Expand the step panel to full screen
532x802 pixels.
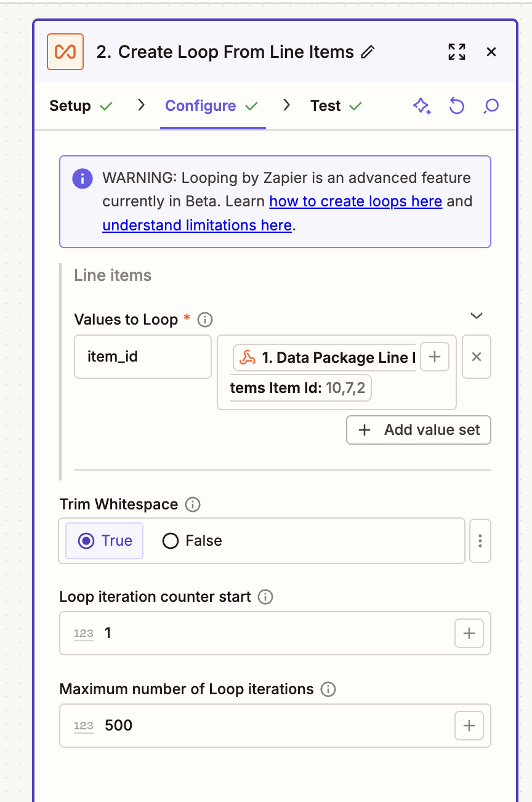tap(456, 52)
